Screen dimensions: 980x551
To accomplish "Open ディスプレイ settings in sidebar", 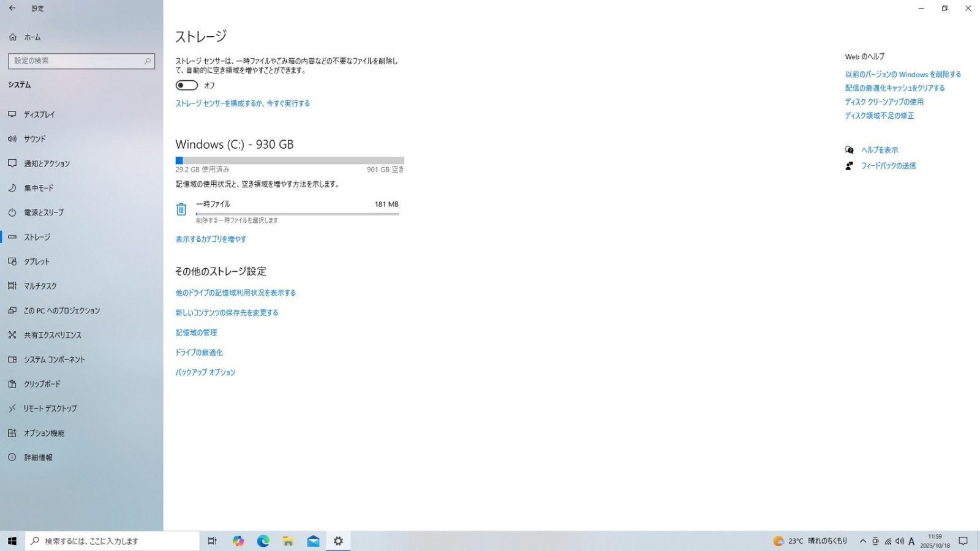I will click(x=39, y=114).
